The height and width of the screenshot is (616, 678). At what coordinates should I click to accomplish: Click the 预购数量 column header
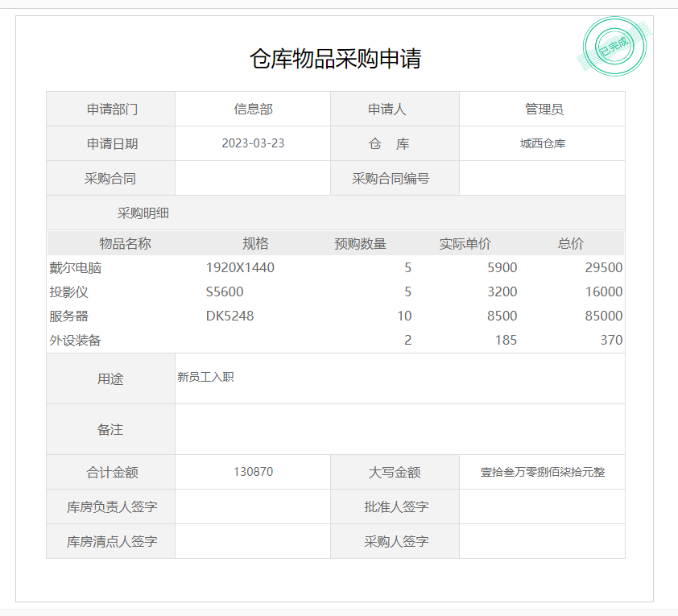(x=360, y=243)
